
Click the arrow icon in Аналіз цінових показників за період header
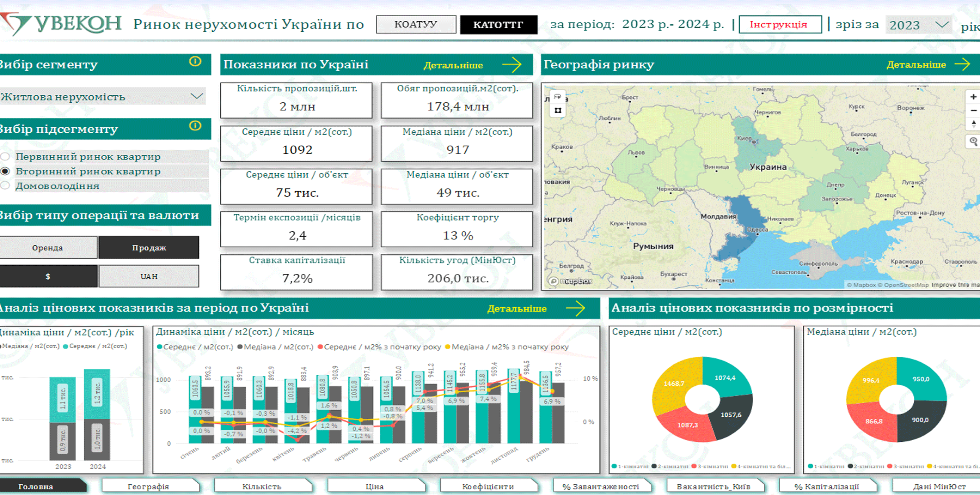pos(576,308)
